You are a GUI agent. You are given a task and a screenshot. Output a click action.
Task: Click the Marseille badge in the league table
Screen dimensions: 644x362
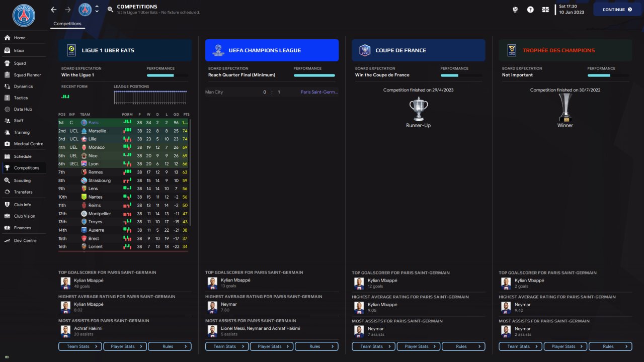pos(84,131)
